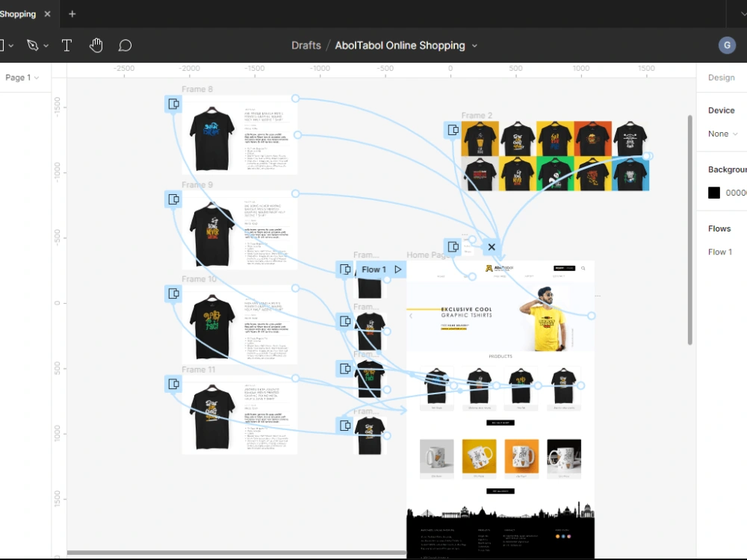Image resolution: width=747 pixels, height=560 pixels.
Task: Click the black button below the mugs
Action: 500,491
